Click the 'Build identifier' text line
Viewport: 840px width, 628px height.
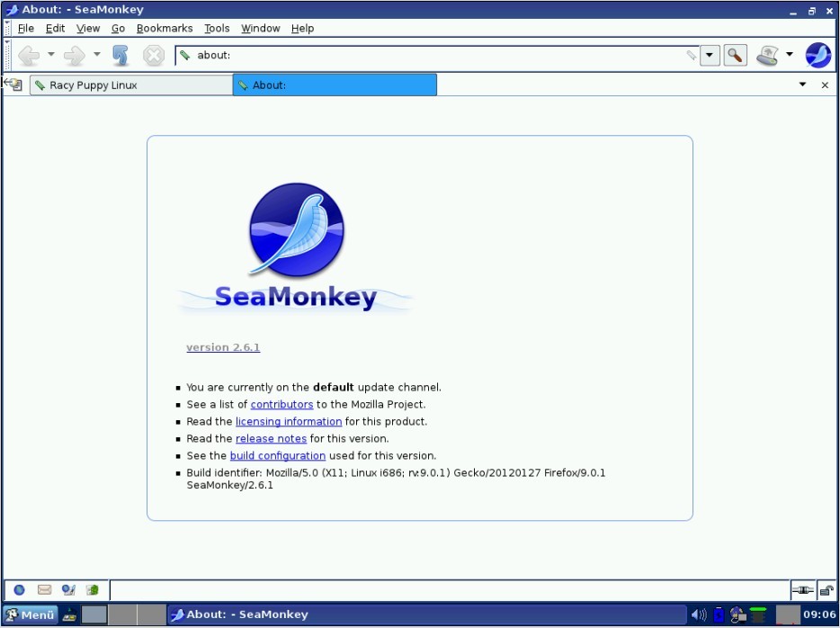[396, 479]
